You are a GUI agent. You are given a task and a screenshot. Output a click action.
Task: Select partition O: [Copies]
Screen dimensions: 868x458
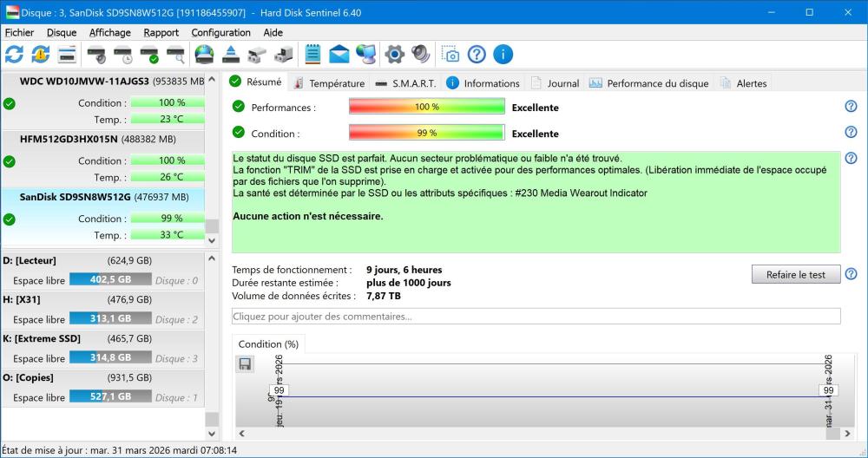103,388
